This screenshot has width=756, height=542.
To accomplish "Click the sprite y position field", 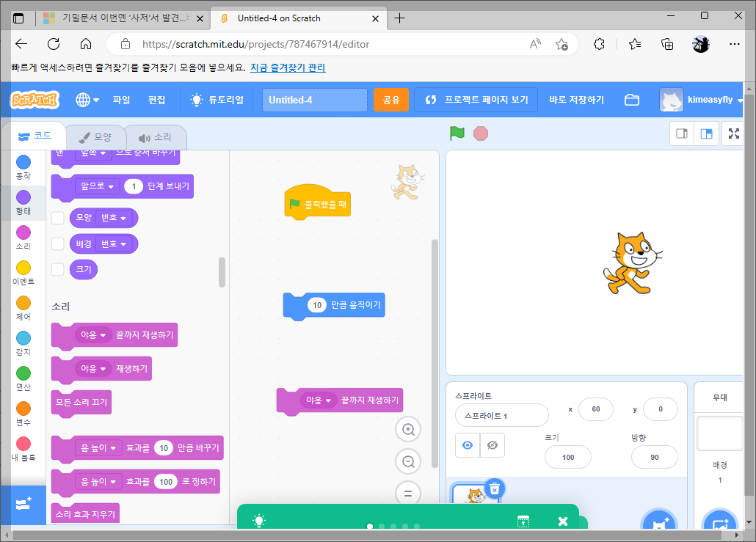I will [661, 409].
